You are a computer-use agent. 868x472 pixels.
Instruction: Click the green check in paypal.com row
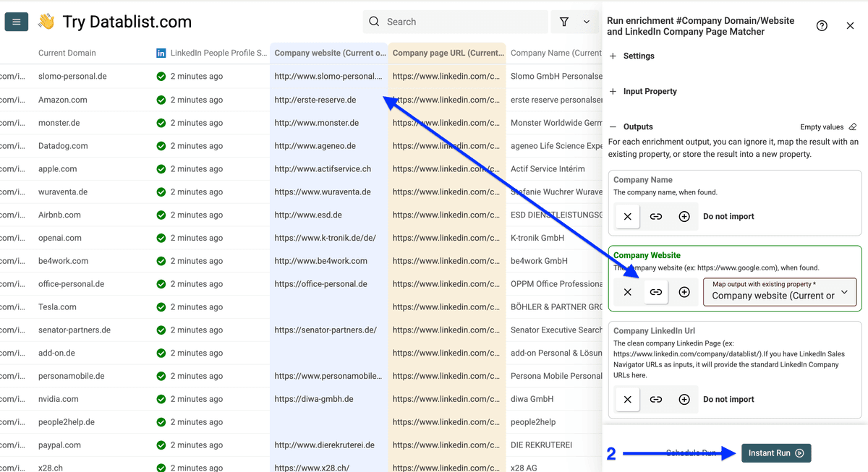[x=161, y=445]
